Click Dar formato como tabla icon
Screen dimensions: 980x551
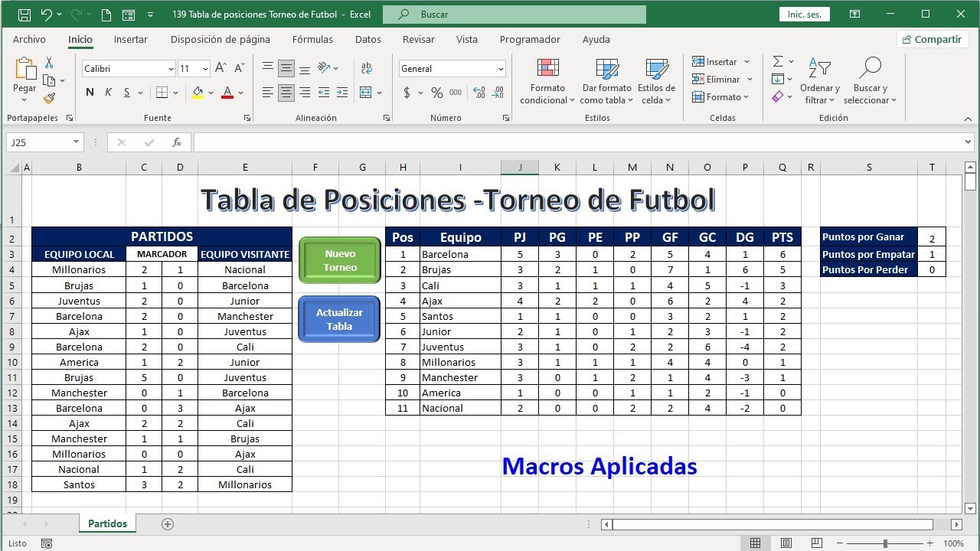tap(607, 69)
